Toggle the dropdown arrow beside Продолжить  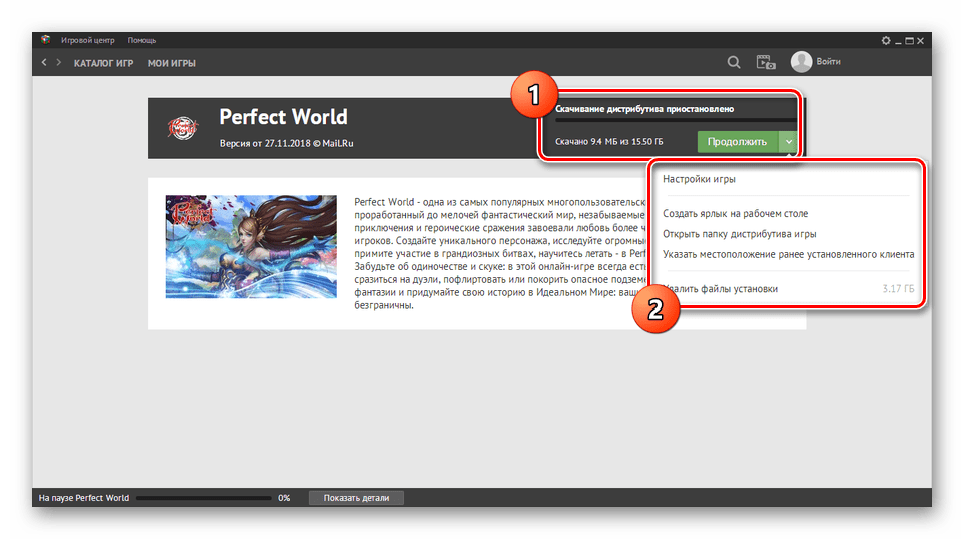tap(788, 142)
